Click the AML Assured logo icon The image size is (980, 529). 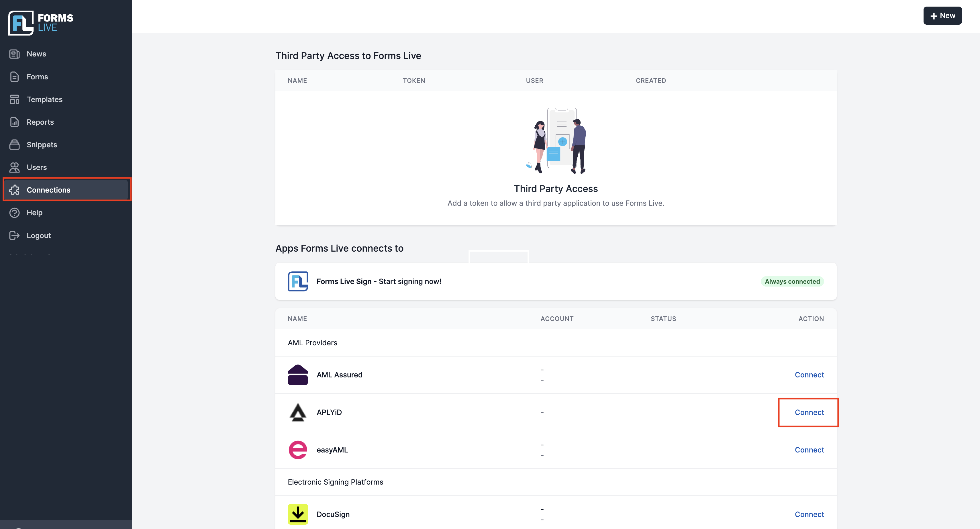298,375
